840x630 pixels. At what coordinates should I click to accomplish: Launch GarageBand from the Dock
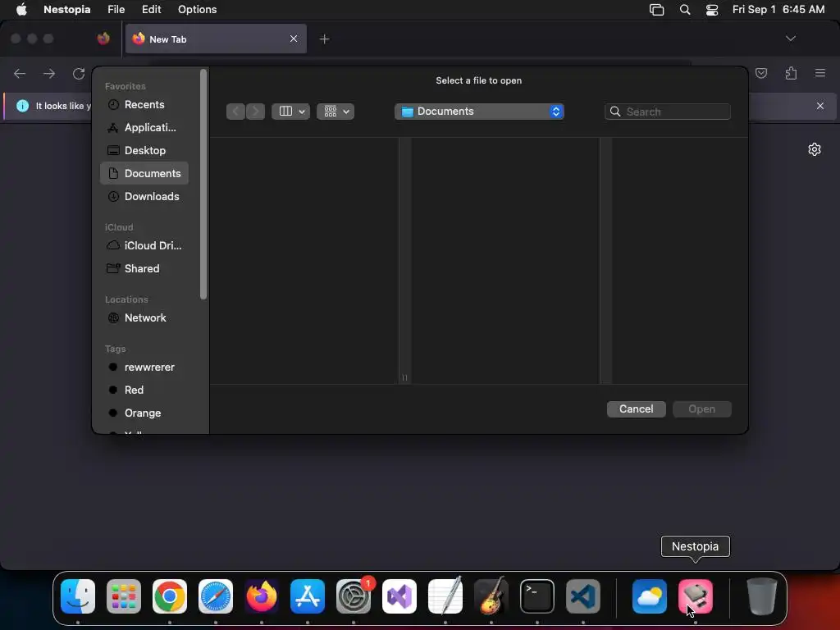tap(491, 596)
